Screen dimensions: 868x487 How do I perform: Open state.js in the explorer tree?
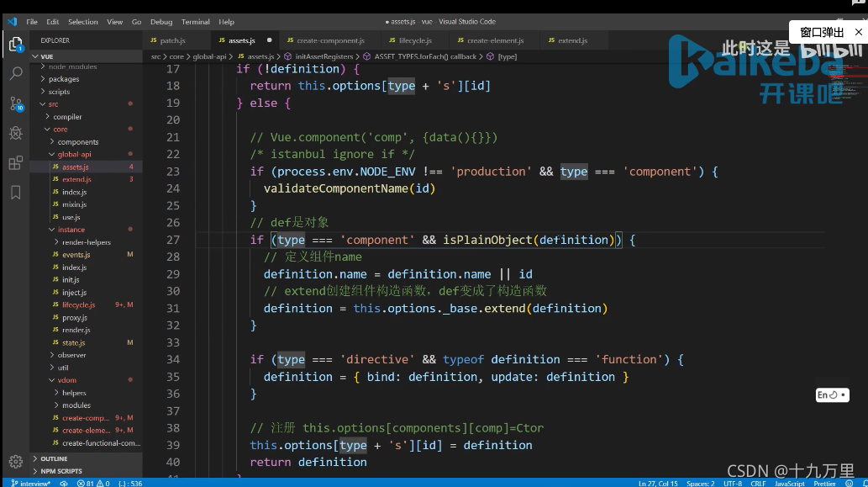tap(86, 342)
